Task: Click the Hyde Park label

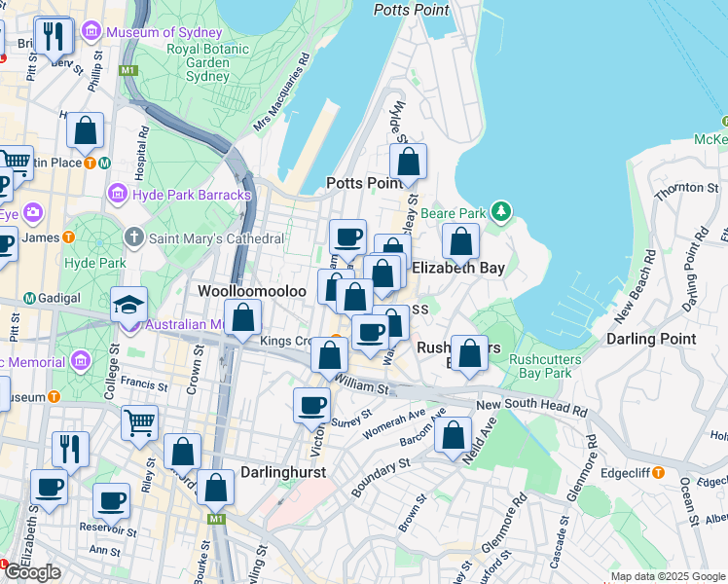Action: point(95,263)
